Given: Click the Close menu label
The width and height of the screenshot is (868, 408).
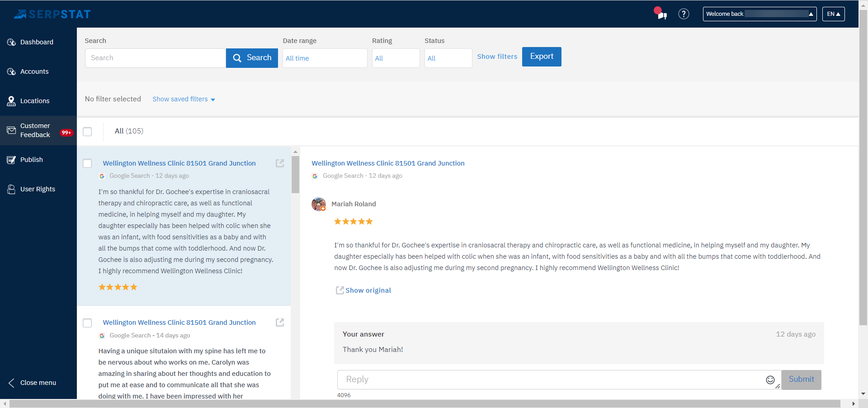Looking at the screenshot, I should [x=38, y=383].
